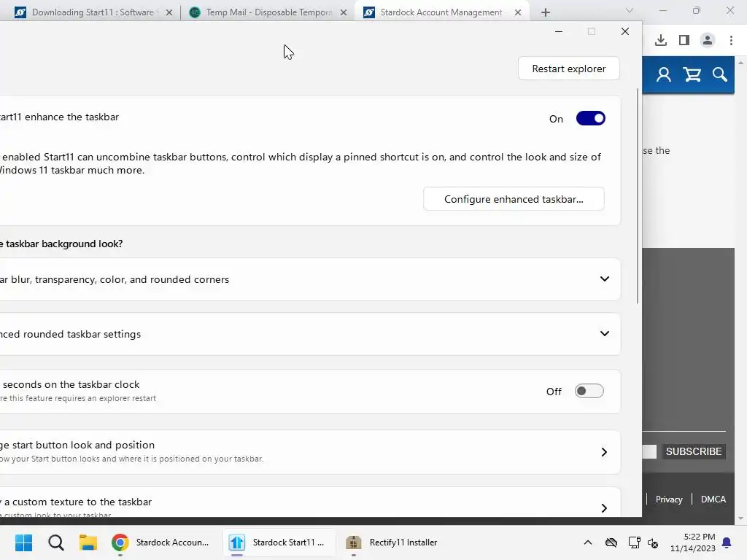Click the Start11 settings window scrollbar

[x=638, y=195]
